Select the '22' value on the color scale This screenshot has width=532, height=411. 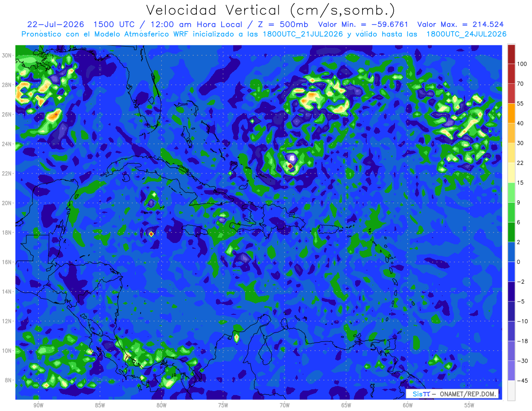520,163
